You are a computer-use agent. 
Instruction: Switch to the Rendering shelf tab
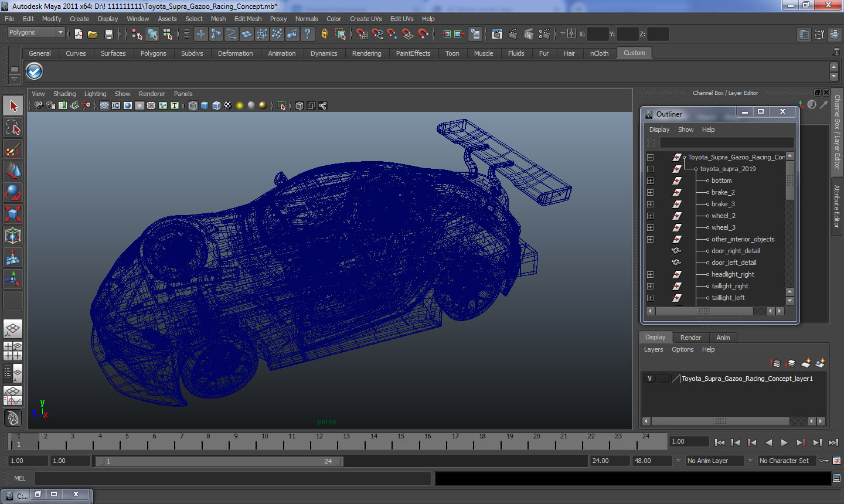coord(366,53)
